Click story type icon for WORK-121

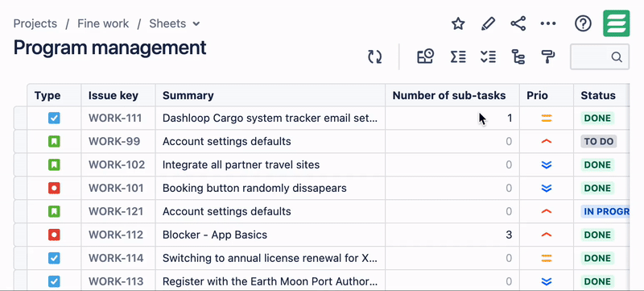(x=54, y=212)
